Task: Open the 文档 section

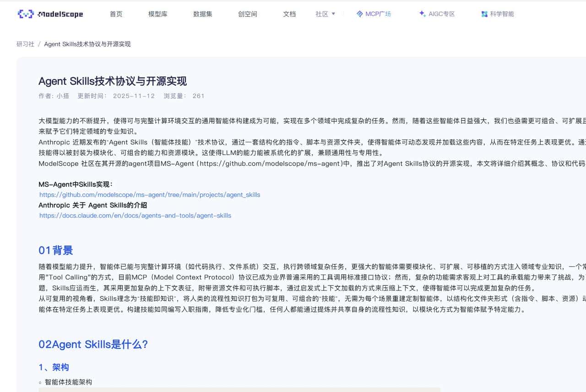Action: point(289,14)
